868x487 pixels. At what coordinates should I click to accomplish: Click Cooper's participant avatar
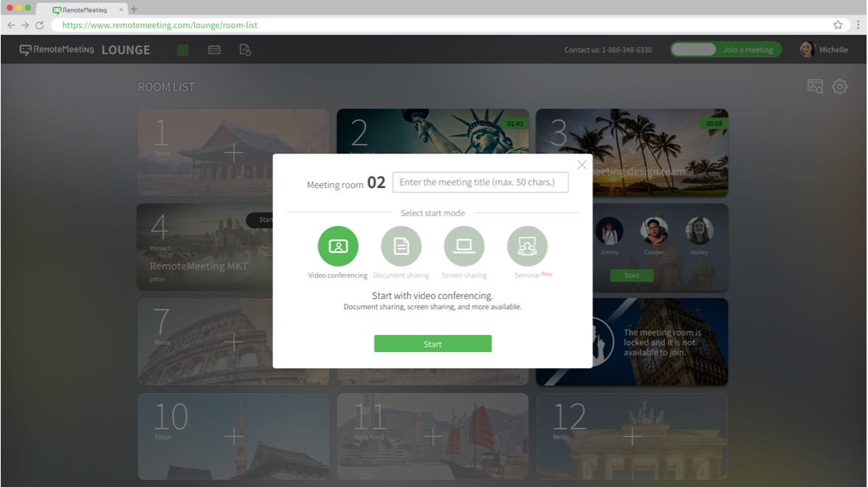click(654, 231)
